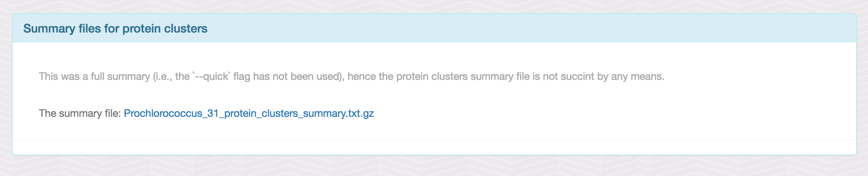The image size is (868, 176).
Task: Click the words 'This was a full summary'
Action: (95, 77)
